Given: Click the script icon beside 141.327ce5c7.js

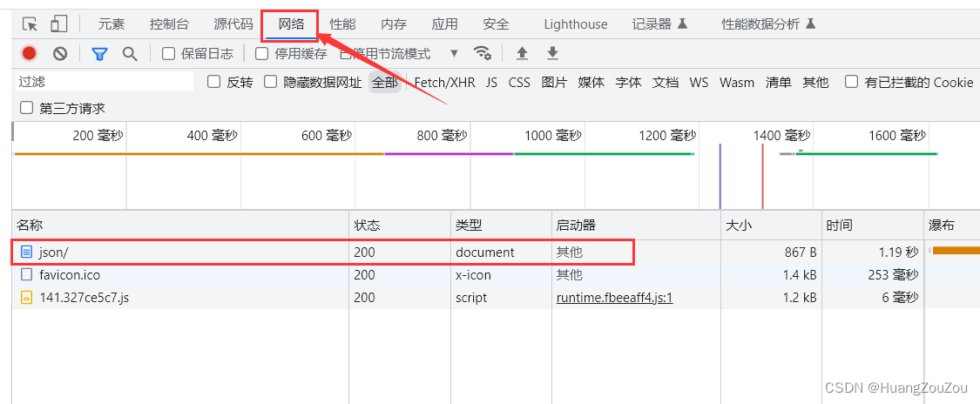Looking at the screenshot, I should pyautogui.click(x=26, y=298).
